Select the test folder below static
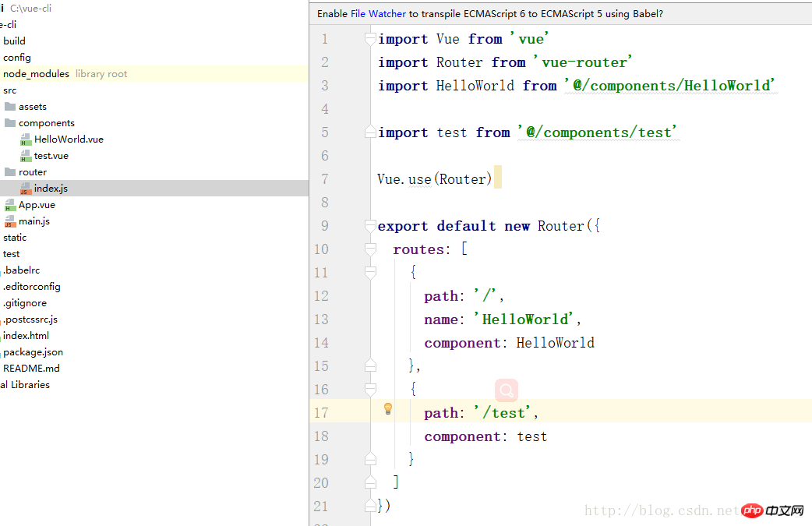The image size is (812, 526). (x=12, y=254)
